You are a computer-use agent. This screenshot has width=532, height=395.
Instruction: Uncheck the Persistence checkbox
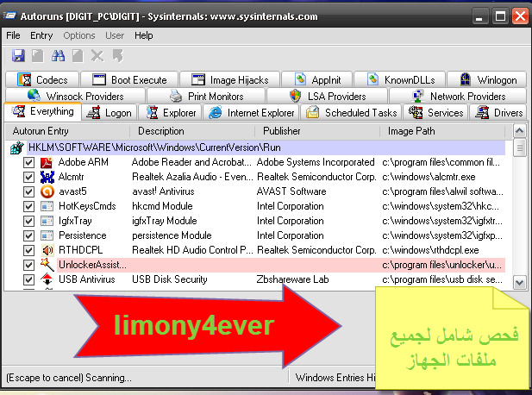coord(28,235)
